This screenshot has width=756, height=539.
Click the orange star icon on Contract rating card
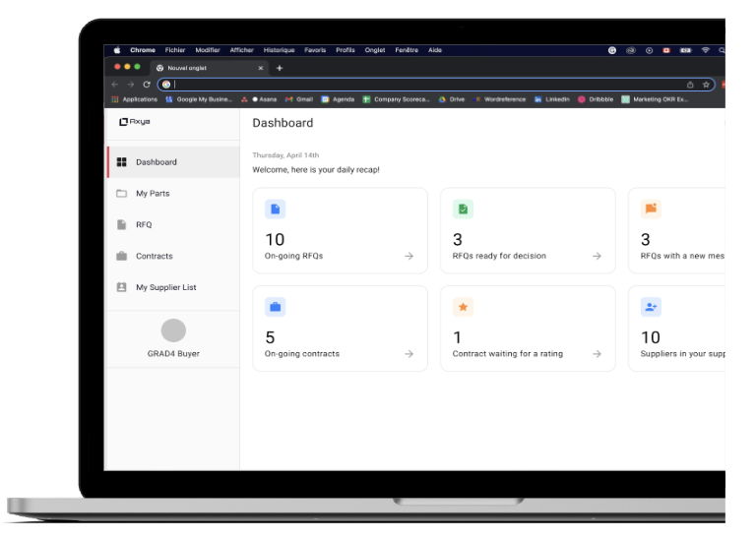[463, 307]
